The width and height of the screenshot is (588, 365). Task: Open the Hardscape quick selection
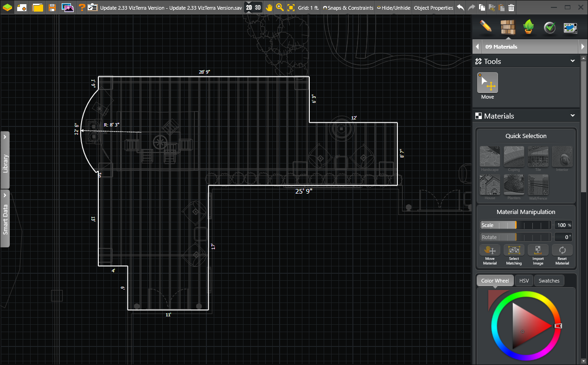490,156
